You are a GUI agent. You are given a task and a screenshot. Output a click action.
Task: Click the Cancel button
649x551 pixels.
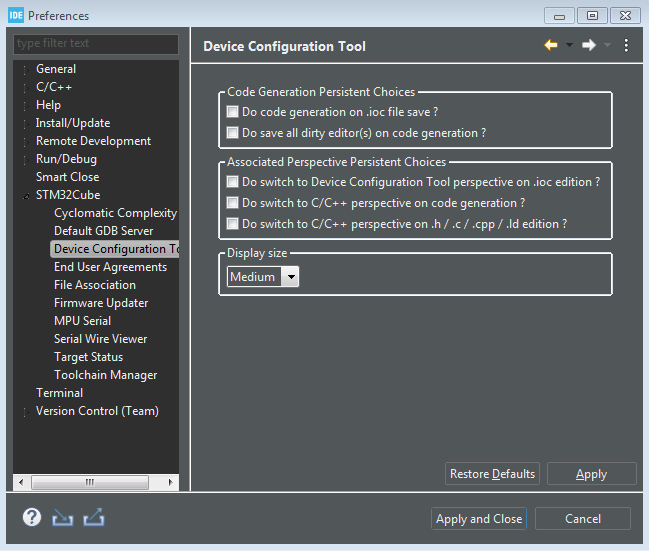point(583,519)
